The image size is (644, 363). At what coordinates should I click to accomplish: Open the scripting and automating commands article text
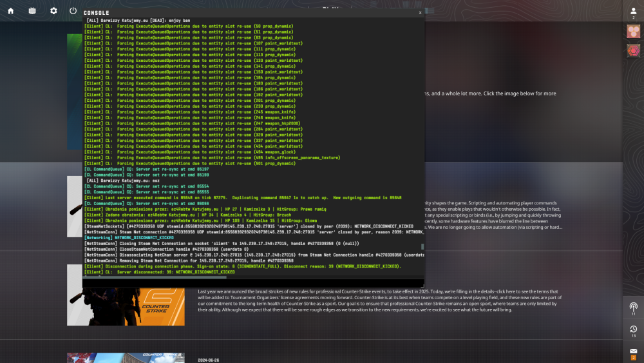493,215
